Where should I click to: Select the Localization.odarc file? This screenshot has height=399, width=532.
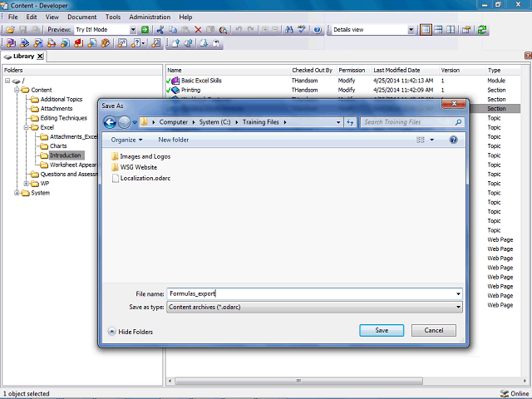(141, 178)
